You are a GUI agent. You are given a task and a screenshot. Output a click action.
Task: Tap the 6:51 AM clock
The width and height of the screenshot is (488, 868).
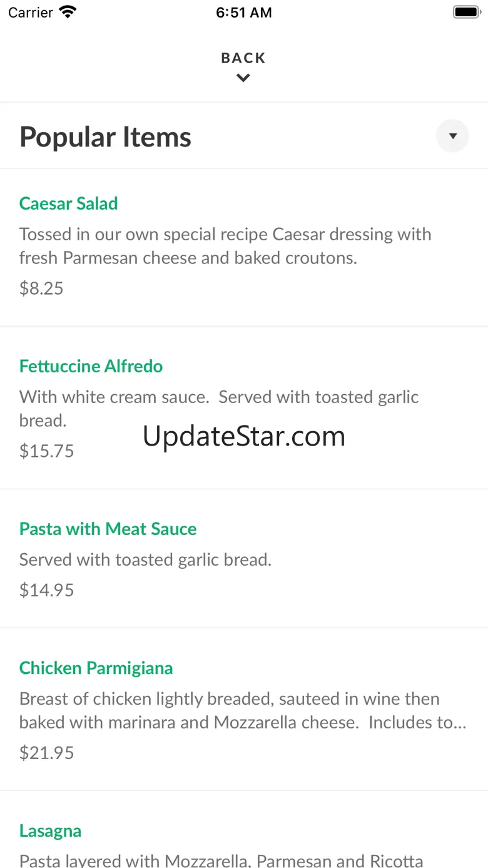click(x=244, y=13)
